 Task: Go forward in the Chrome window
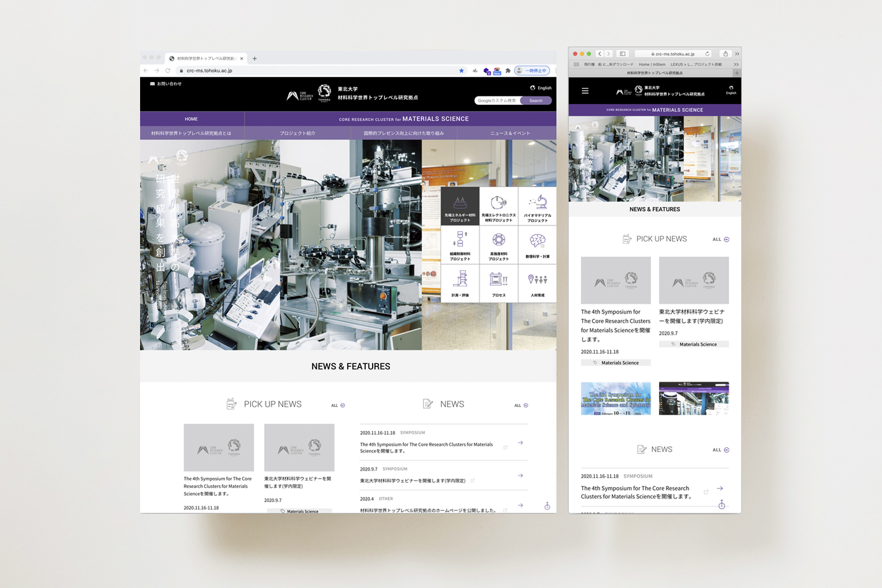coord(157,71)
